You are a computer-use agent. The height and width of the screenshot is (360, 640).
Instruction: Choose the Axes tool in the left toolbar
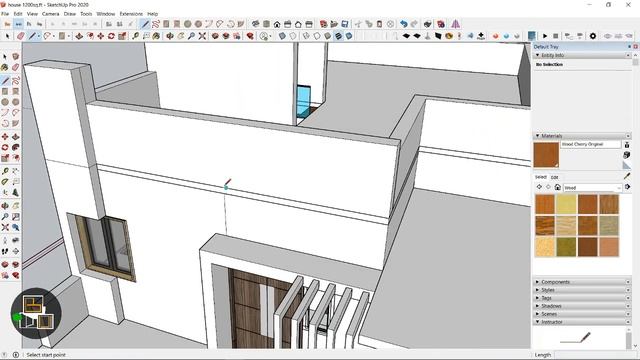5,192
